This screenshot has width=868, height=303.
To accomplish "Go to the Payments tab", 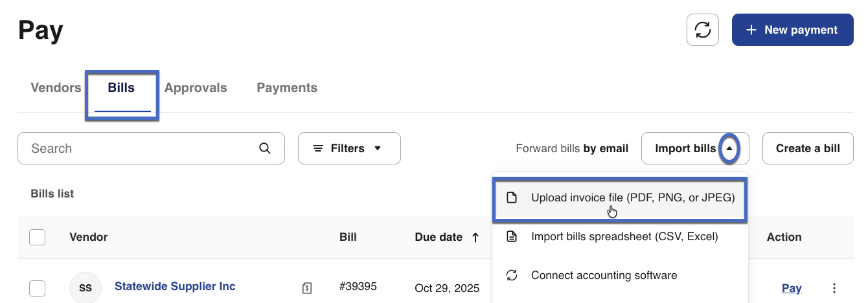I will pyautogui.click(x=287, y=87).
